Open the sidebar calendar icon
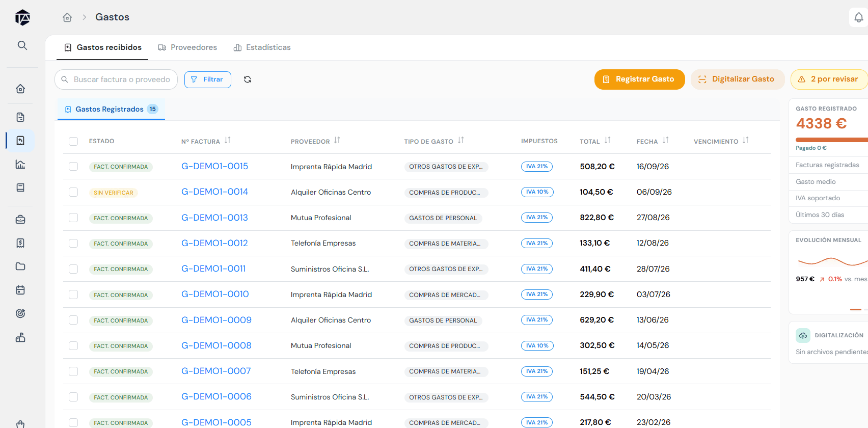 (20, 290)
